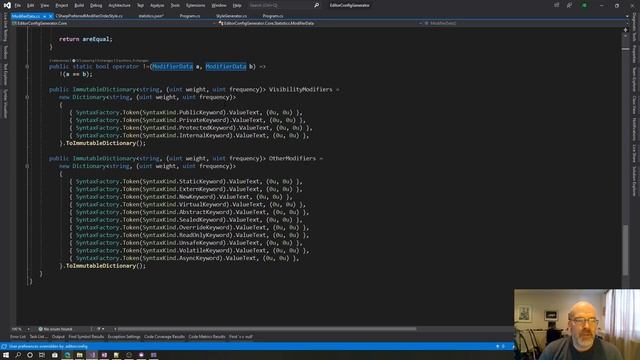
Task: Open the Help menu
Action: click(237, 5)
